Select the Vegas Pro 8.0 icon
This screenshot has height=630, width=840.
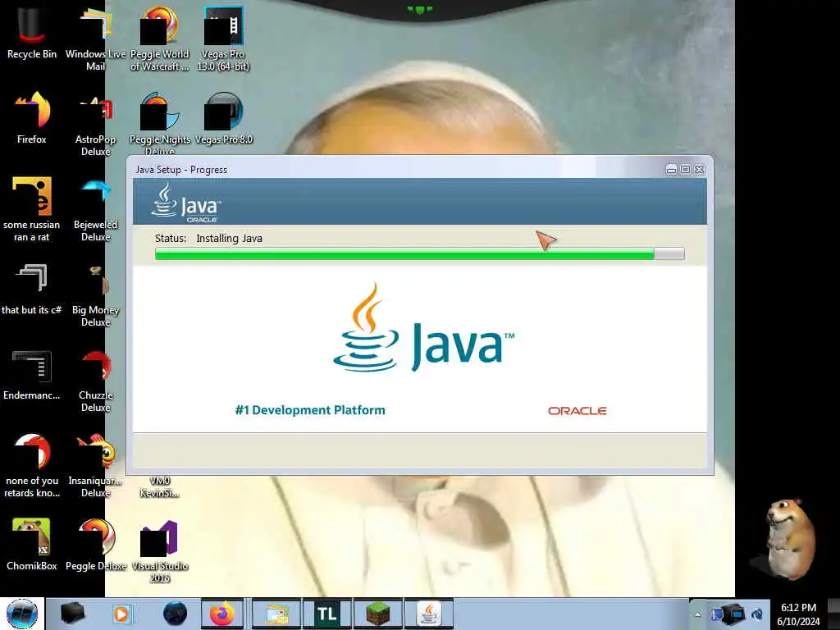tap(223, 118)
